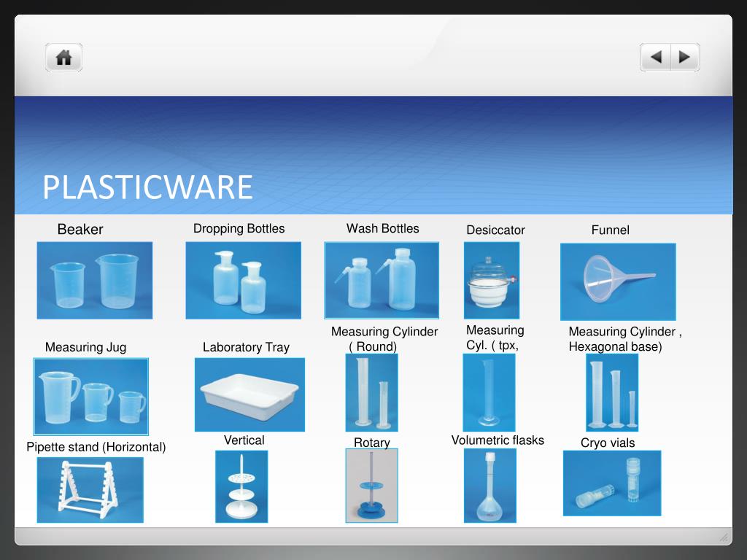Image resolution: width=747 pixels, height=560 pixels.
Task: Click the "Beaker" label
Action: click(x=80, y=230)
